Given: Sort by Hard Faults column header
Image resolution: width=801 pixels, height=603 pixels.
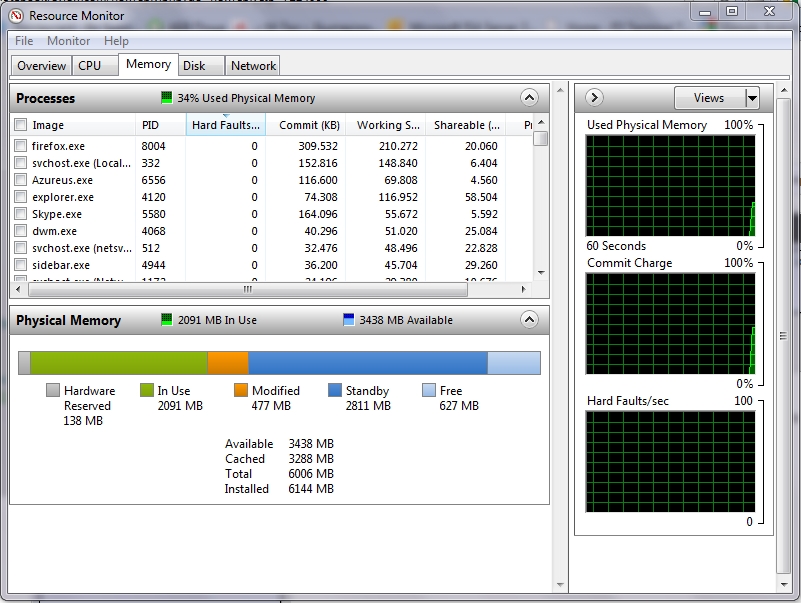Looking at the screenshot, I should click(226, 125).
